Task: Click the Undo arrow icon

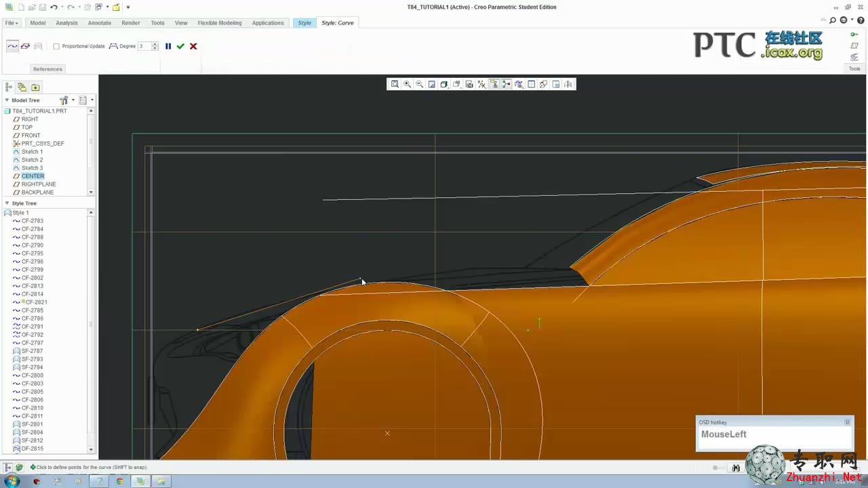Action: click(54, 7)
